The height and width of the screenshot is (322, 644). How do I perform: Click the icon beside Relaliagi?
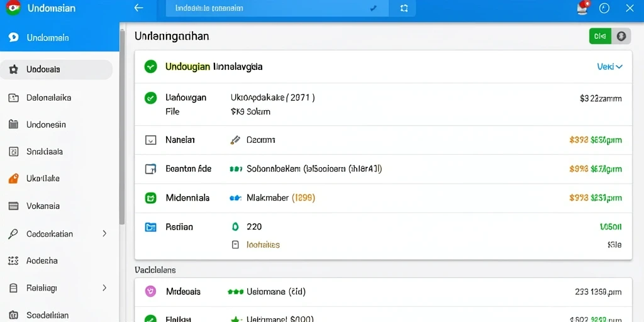[14, 288]
